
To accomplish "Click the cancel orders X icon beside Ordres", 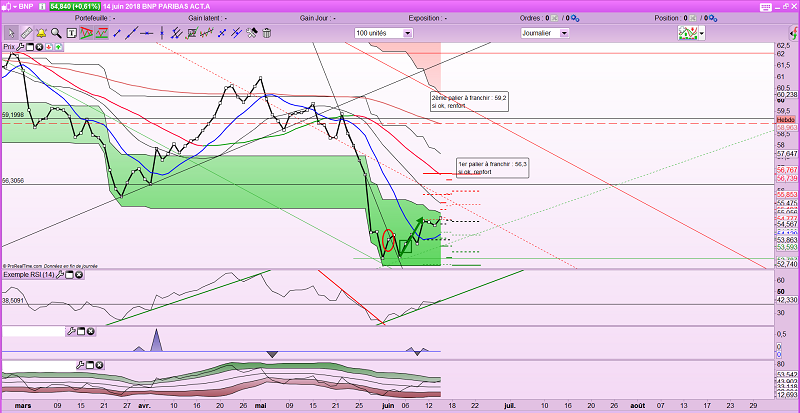I will click(555, 18).
